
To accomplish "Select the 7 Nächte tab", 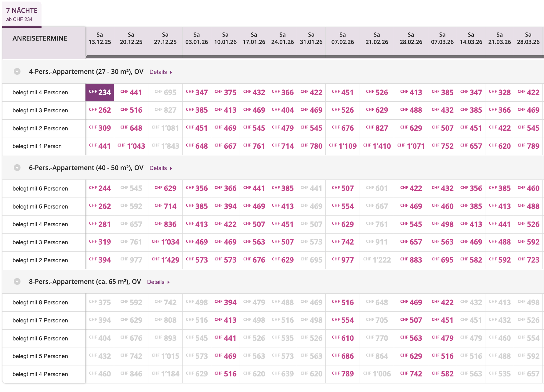I will pyautogui.click(x=22, y=14).
